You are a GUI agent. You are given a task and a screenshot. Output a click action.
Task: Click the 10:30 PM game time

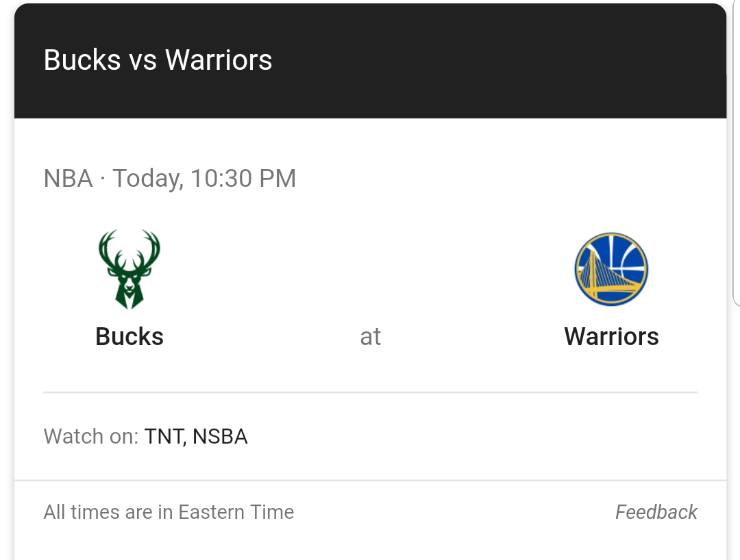click(243, 179)
